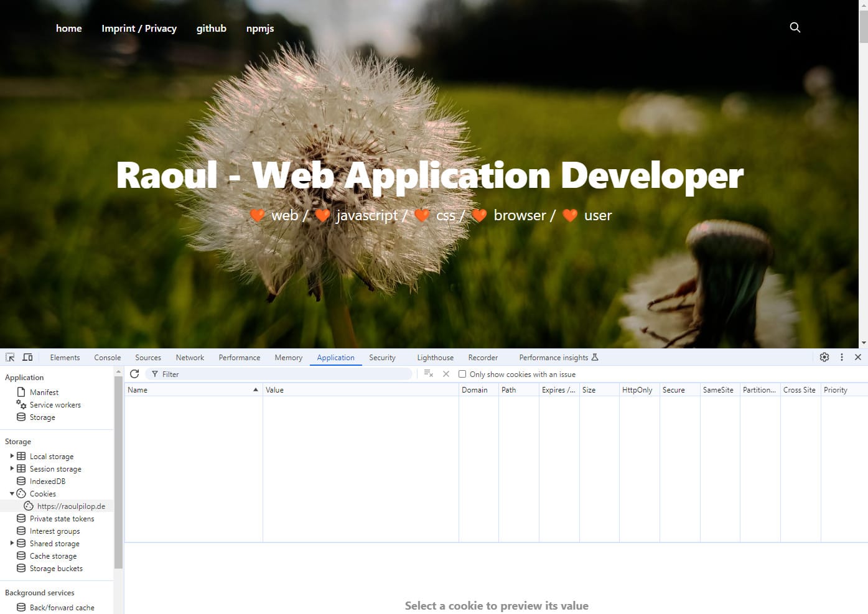Click the Cache storage icon
The image size is (868, 614).
coord(21,556)
